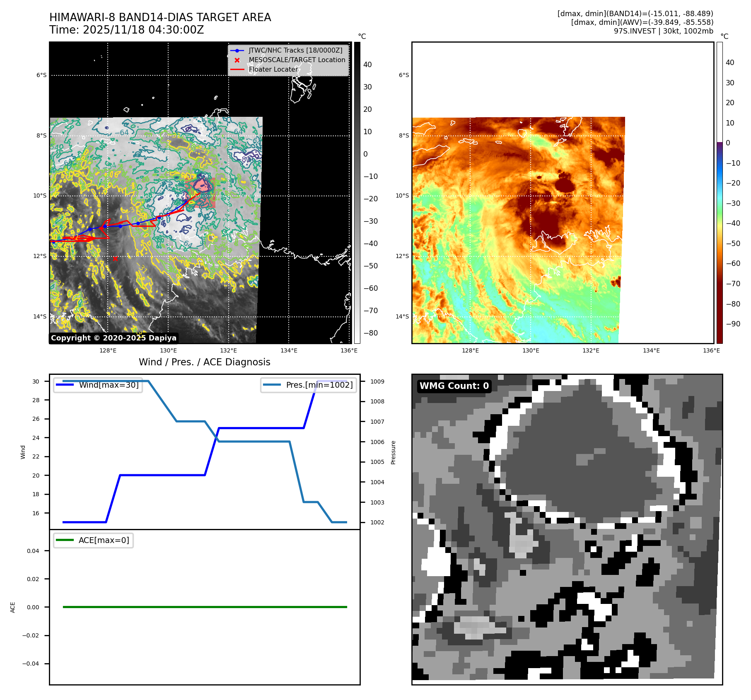
Task: Click the Copyright Dapiya watermark
Action: click(113, 338)
